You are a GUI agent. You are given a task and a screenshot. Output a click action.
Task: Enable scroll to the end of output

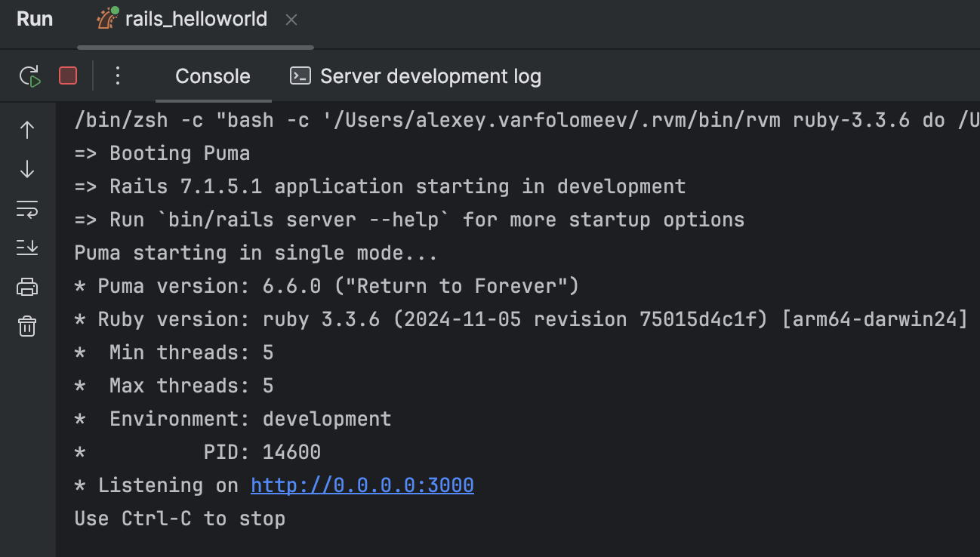(27, 248)
